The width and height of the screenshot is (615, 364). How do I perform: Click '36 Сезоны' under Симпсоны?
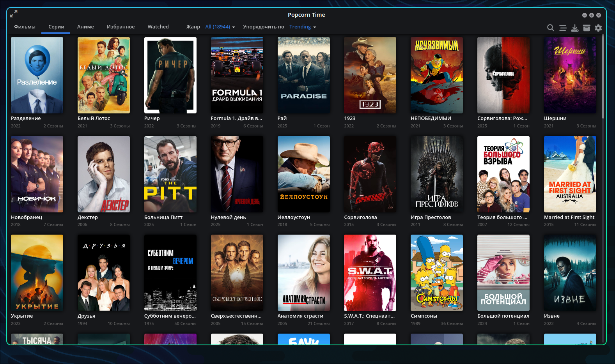coord(452,324)
